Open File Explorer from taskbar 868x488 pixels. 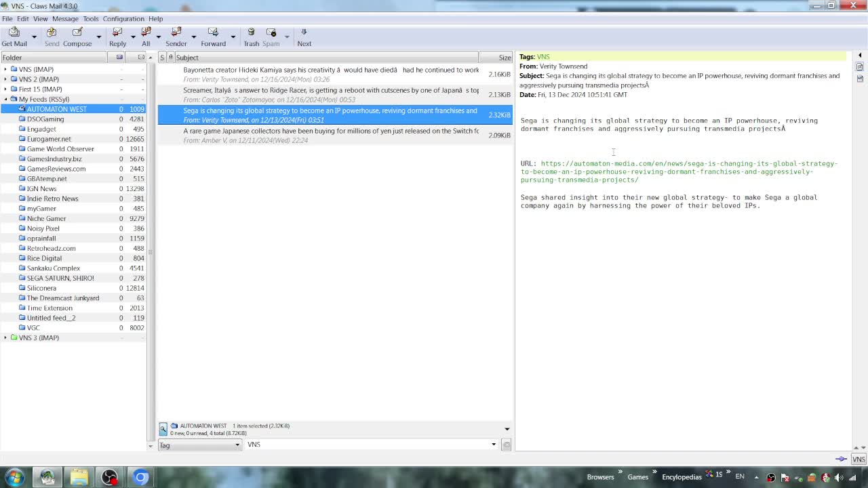(x=79, y=477)
